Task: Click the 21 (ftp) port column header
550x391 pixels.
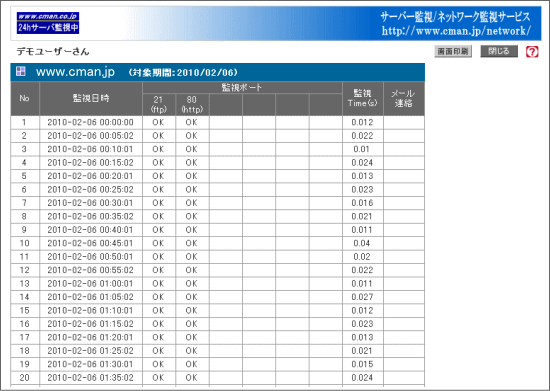Action: pyautogui.click(x=159, y=105)
